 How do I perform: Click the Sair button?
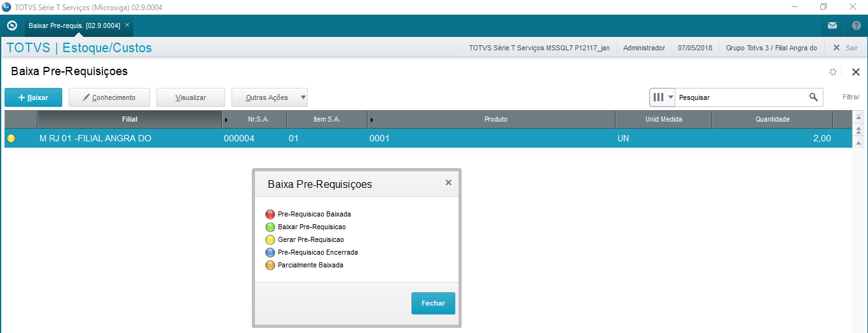846,48
